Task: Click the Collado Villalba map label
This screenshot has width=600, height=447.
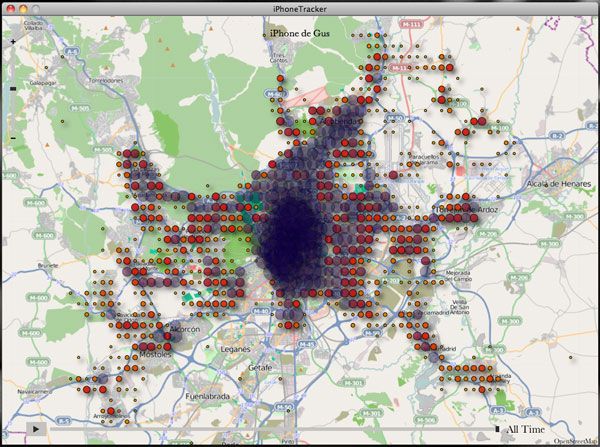Action: click(33, 25)
